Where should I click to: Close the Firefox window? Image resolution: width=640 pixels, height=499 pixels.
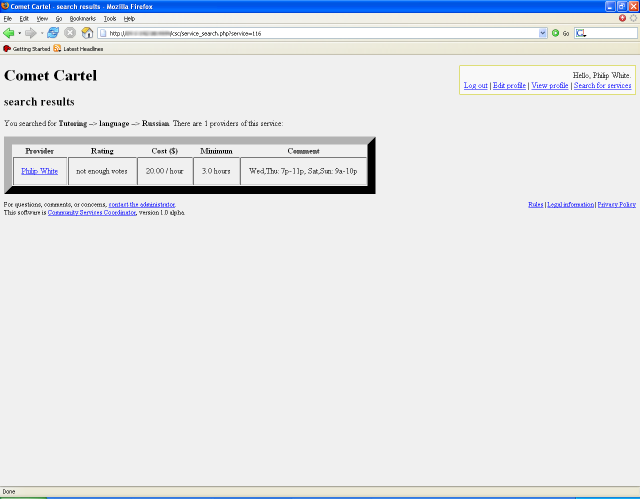[x=633, y=6]
